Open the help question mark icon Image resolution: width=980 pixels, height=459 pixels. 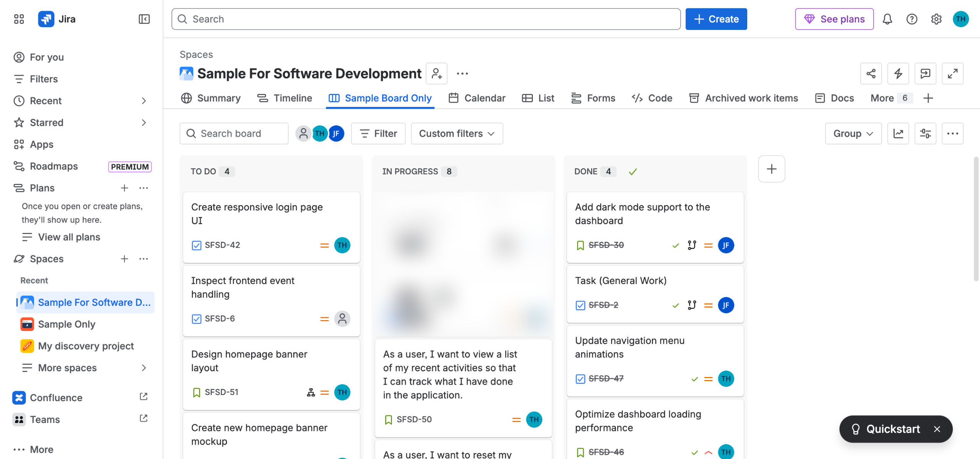[912, 19]
